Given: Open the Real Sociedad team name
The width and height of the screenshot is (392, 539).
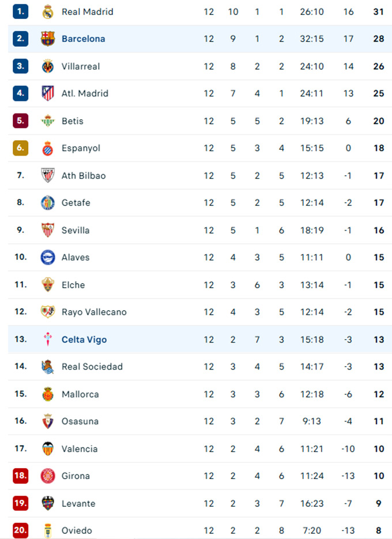Looking at the screenshot, I should click(x=92, y=367).
